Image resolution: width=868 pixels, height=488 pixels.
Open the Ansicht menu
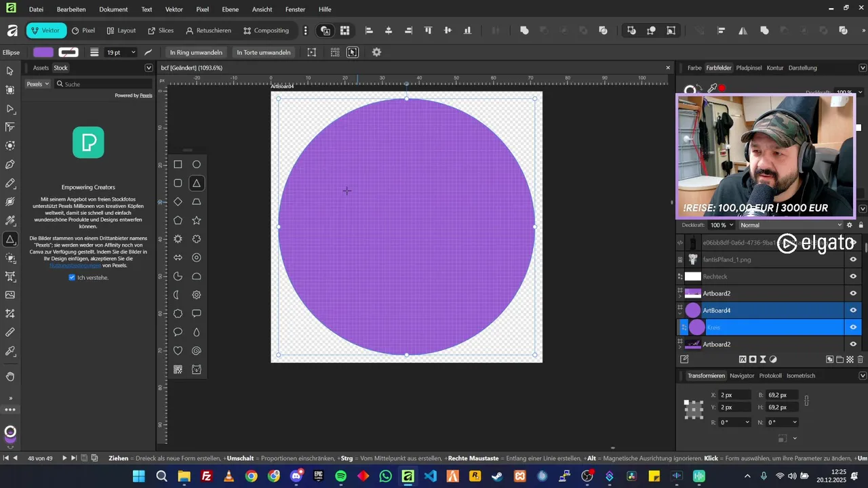262,9
